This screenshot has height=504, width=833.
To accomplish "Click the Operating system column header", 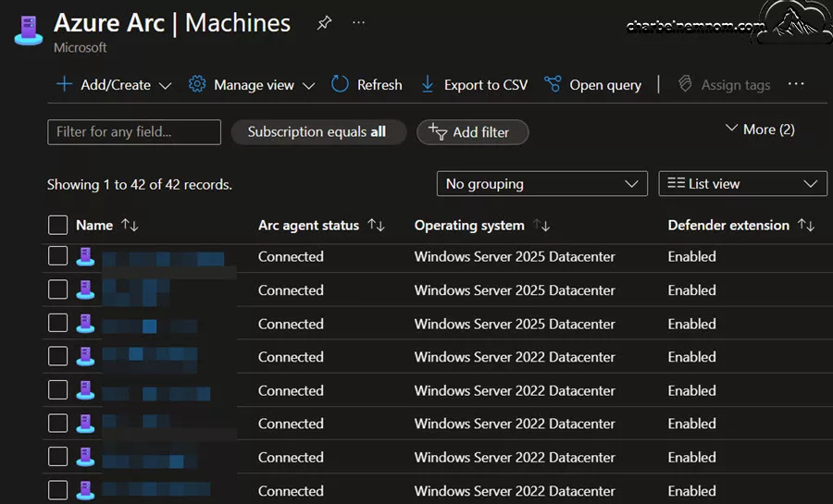I will tap(469, 226).
